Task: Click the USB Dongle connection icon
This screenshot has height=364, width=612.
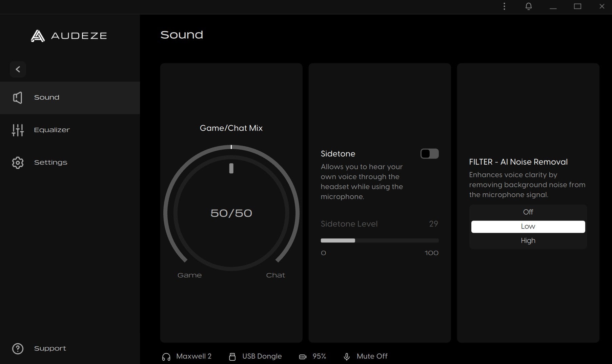Action: tap(232, 357)
